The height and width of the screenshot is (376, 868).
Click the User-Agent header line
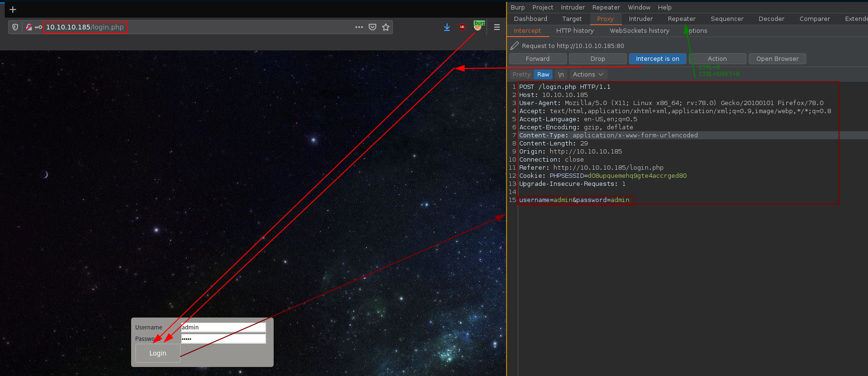pos(671,103)
